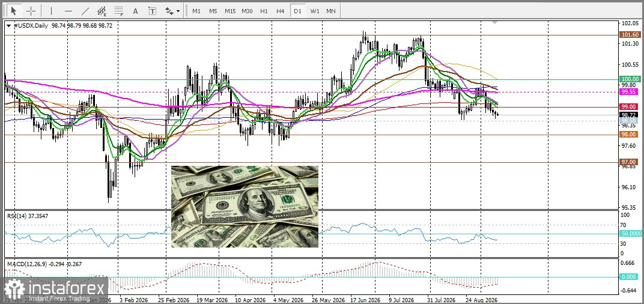Select the D1 daily timeframe
The height and width of the screenshot is (304, 644).
pos(297,11)
